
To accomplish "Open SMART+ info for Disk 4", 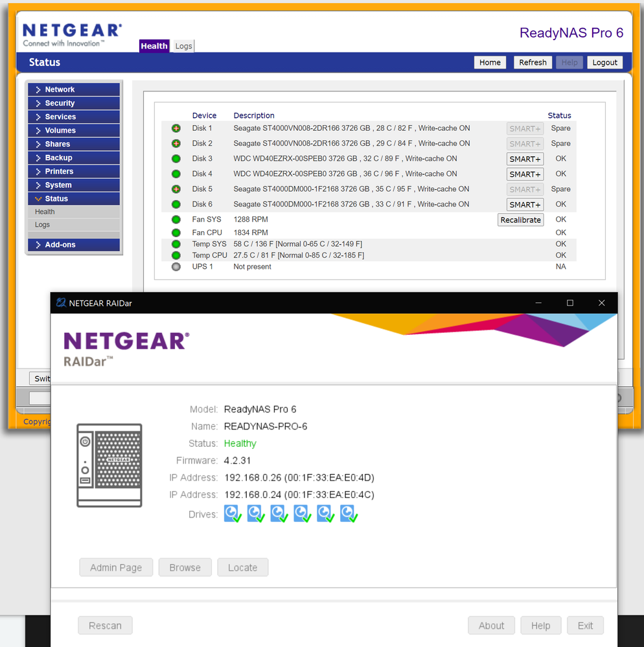I will 525,174.
